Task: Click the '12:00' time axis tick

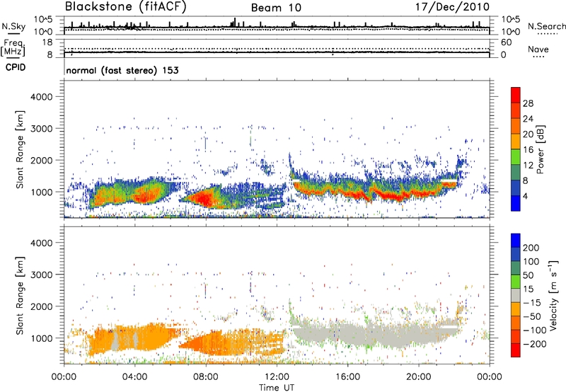Action: [277, 377]
